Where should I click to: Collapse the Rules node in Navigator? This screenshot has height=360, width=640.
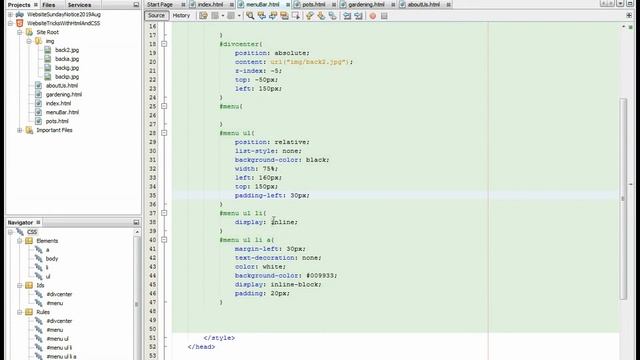pyautogui.click(x=20, y=312)
